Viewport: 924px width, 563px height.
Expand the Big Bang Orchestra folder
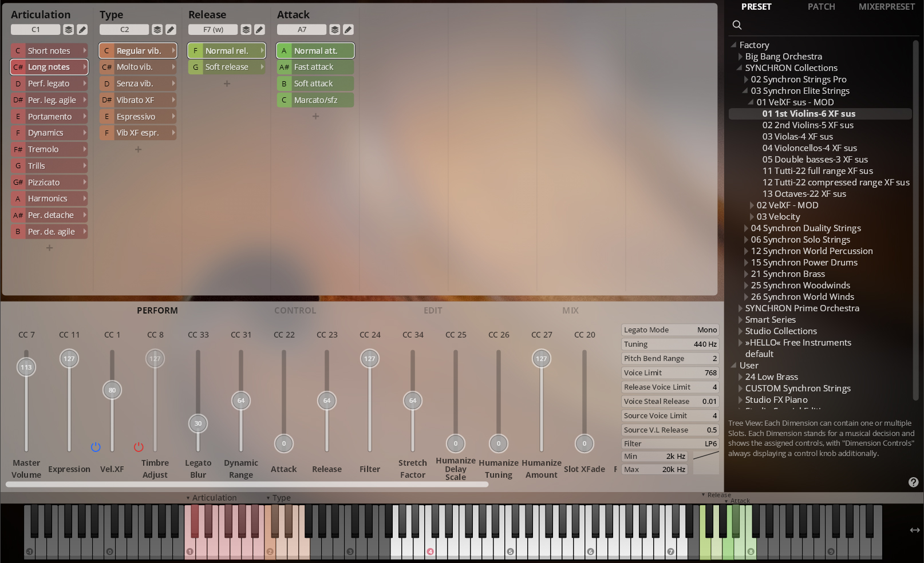coord(740,57)
